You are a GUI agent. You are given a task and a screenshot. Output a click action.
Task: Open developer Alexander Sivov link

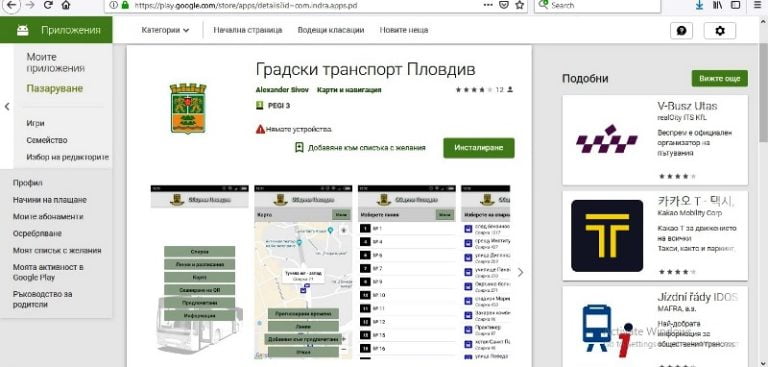282,90
